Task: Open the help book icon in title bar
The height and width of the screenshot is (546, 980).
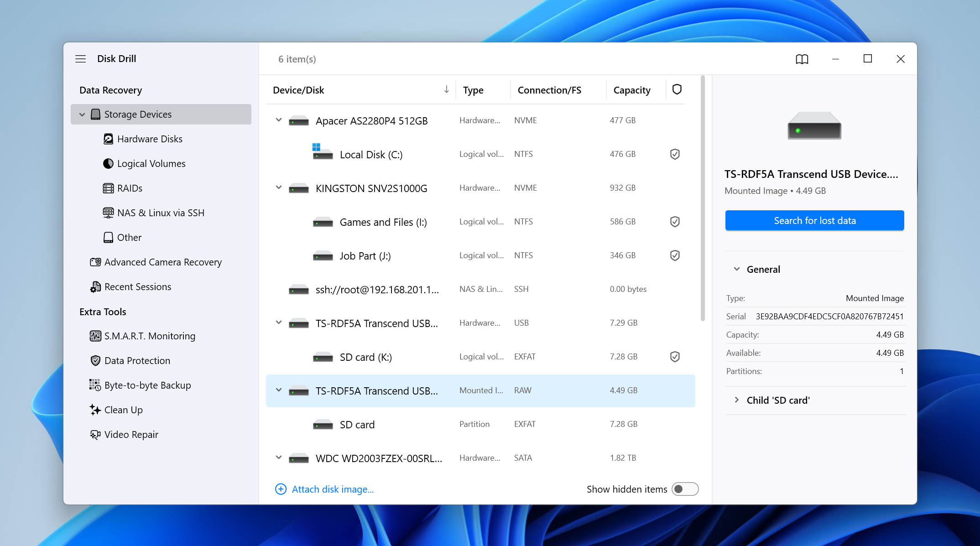Action: (802, 59)
